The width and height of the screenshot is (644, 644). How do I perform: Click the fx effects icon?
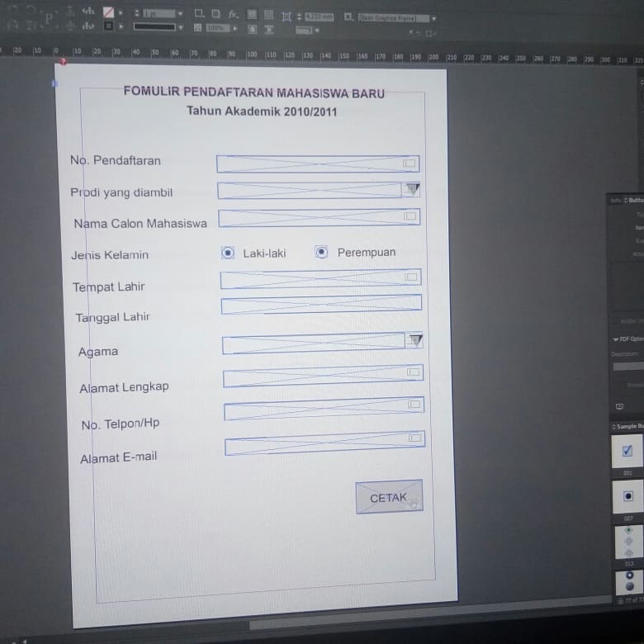233,14
